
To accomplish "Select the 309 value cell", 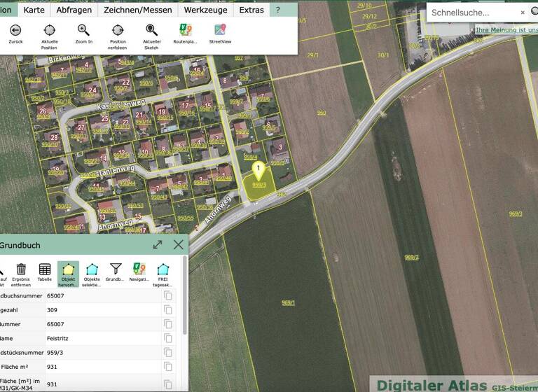I will tap(52, 310).
